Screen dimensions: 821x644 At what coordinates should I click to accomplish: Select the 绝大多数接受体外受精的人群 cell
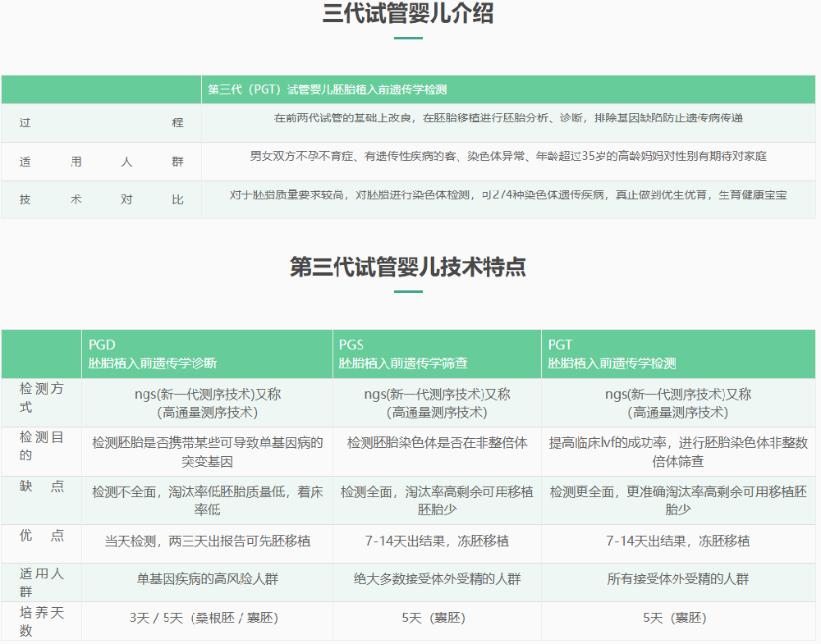click(x=437, y=579)
